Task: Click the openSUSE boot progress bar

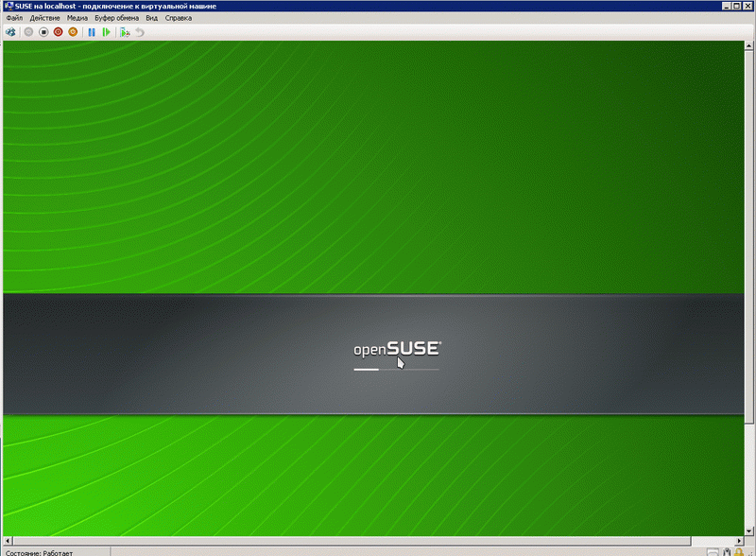Action: pyautogui.click(x=396, y=369)
